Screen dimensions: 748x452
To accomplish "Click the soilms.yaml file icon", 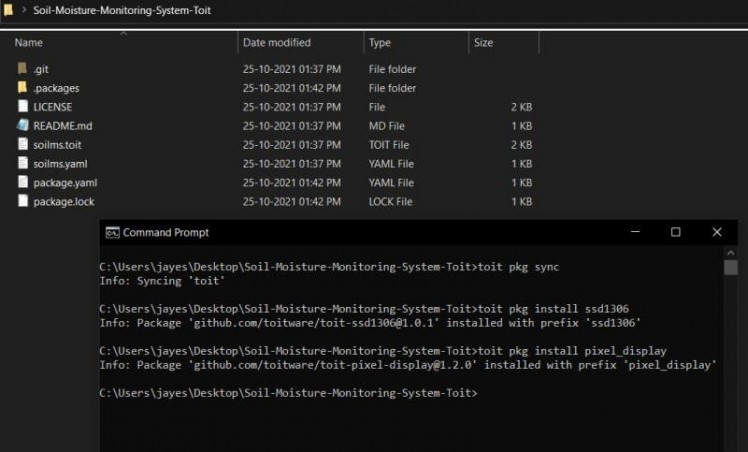I will point(23,163).
